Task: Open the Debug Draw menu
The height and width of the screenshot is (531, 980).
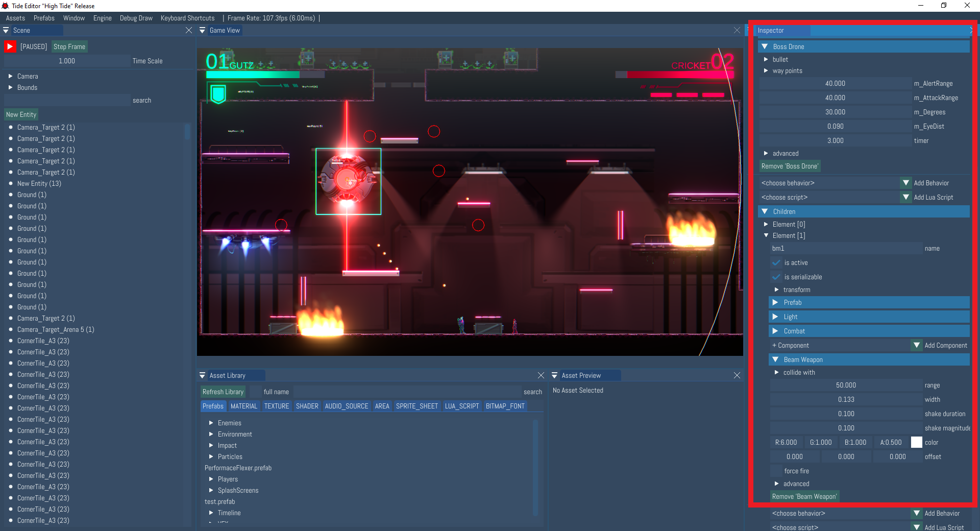Action: tap(136, 18)
